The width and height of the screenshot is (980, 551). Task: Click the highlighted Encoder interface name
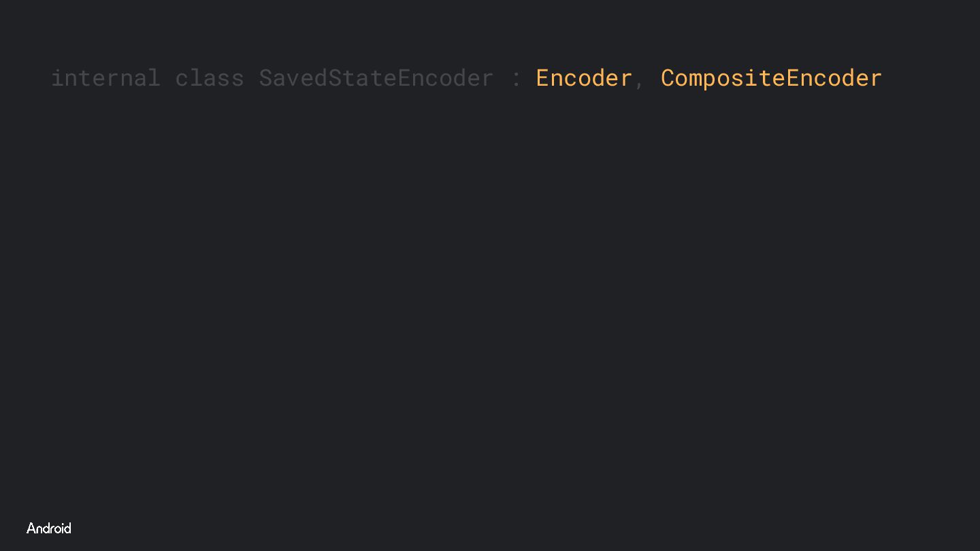point(584,78)
